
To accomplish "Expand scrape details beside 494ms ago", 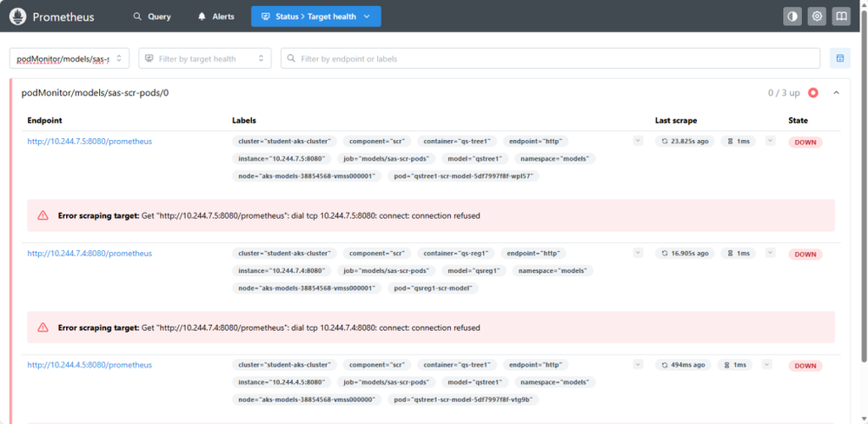I will [766, 364].
